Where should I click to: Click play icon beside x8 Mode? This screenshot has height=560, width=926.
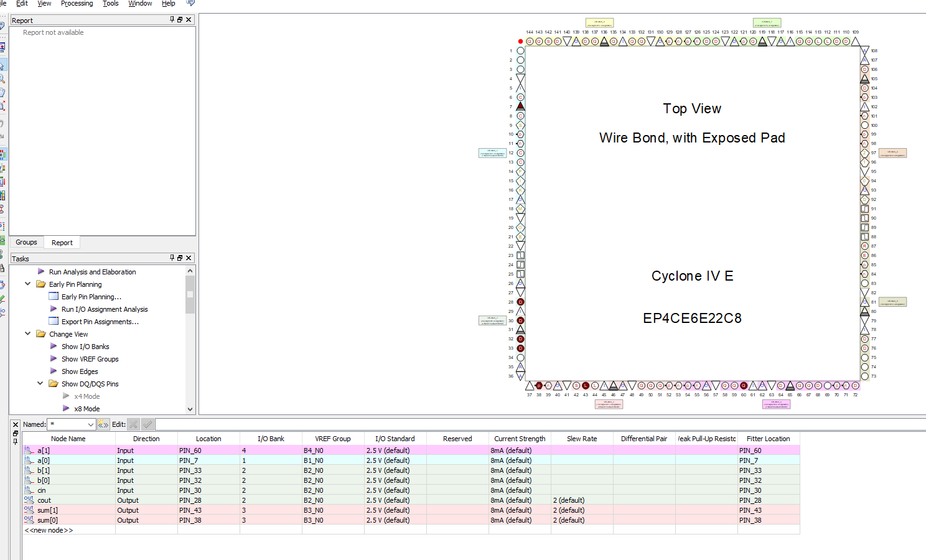point(66,409)
